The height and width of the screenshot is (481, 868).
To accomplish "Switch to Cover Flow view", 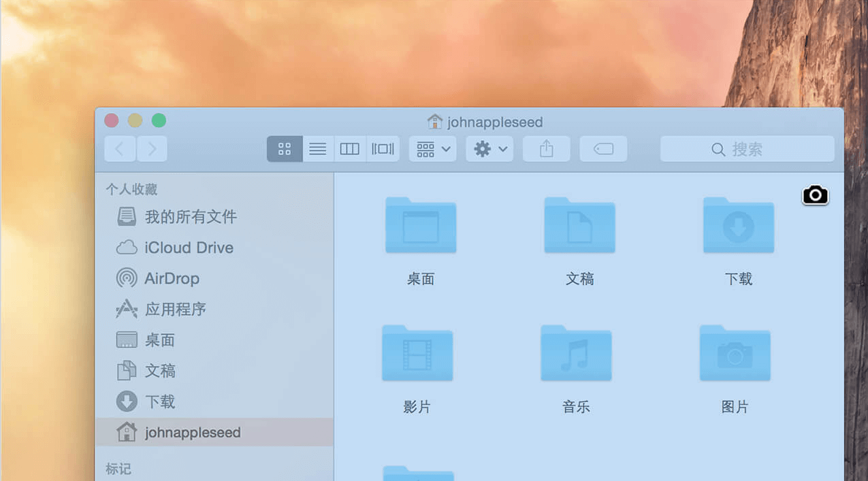I will coord(383,149).
